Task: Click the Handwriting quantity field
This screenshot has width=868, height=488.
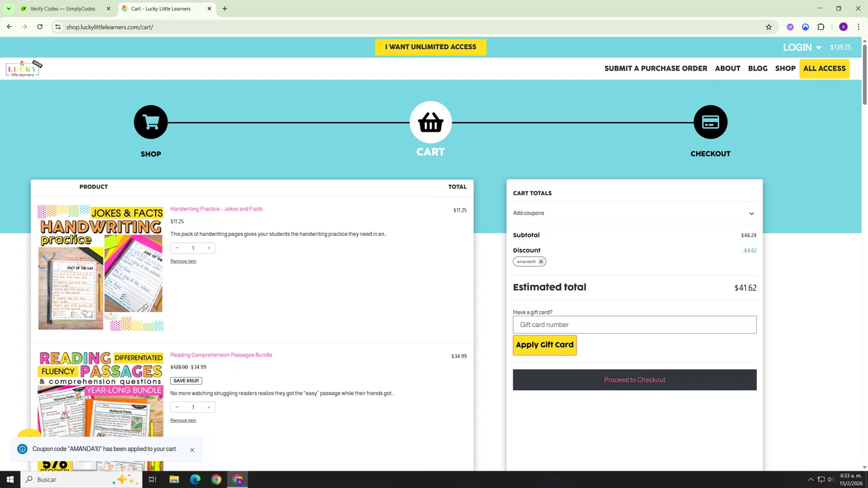Action: pos(193,248)
